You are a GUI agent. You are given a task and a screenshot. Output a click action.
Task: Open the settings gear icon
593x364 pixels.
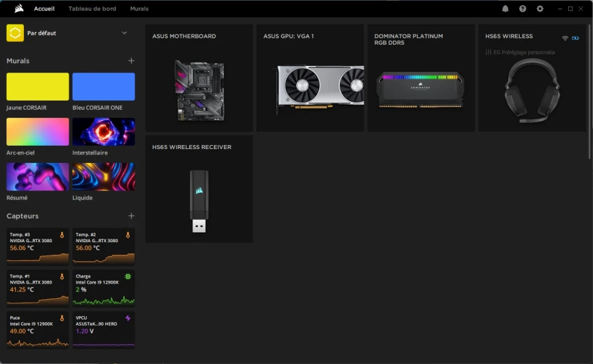[x=540, y=9]
